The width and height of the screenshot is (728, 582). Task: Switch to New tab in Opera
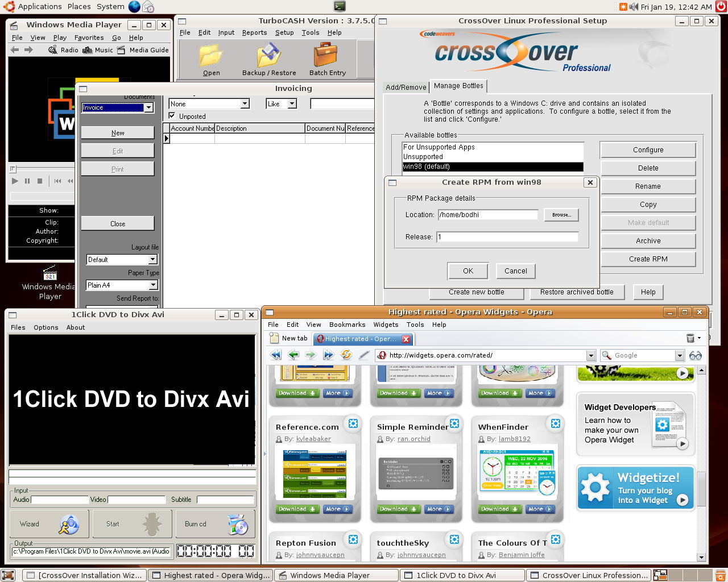(x=289, y=338)
